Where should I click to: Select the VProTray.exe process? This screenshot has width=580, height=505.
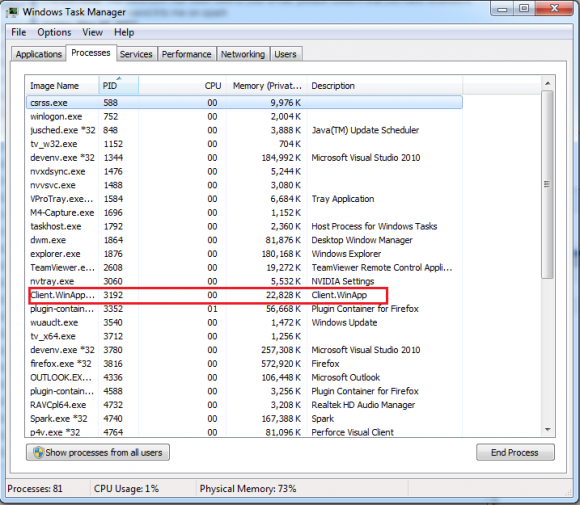[244, 199]
